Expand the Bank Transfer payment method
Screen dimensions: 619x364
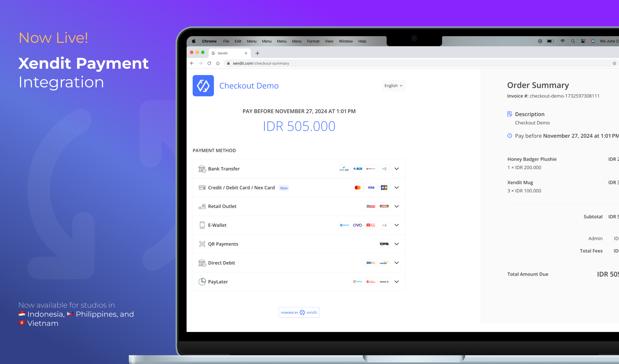pyautogui.click(x=396, y=169)
